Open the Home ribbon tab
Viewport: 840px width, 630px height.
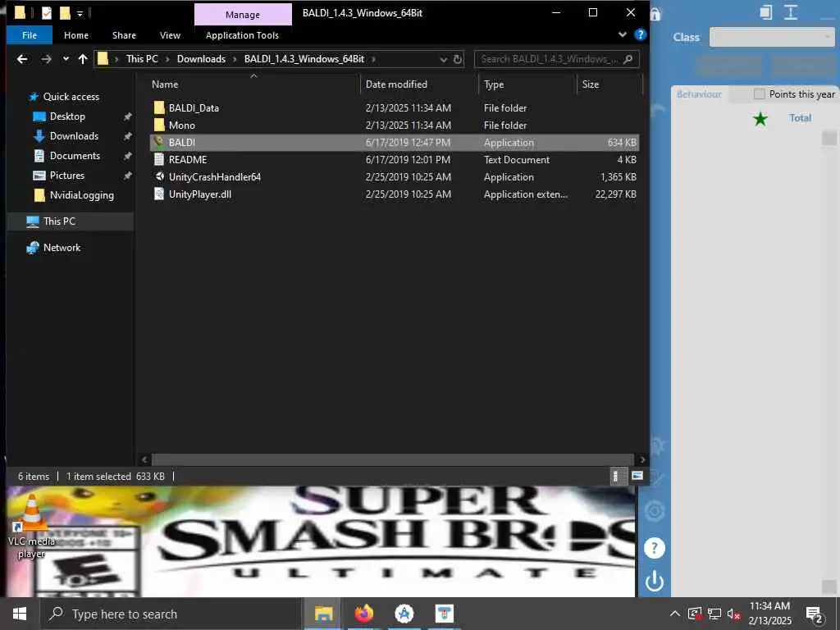pyautogui.click(x=76, y=35)
